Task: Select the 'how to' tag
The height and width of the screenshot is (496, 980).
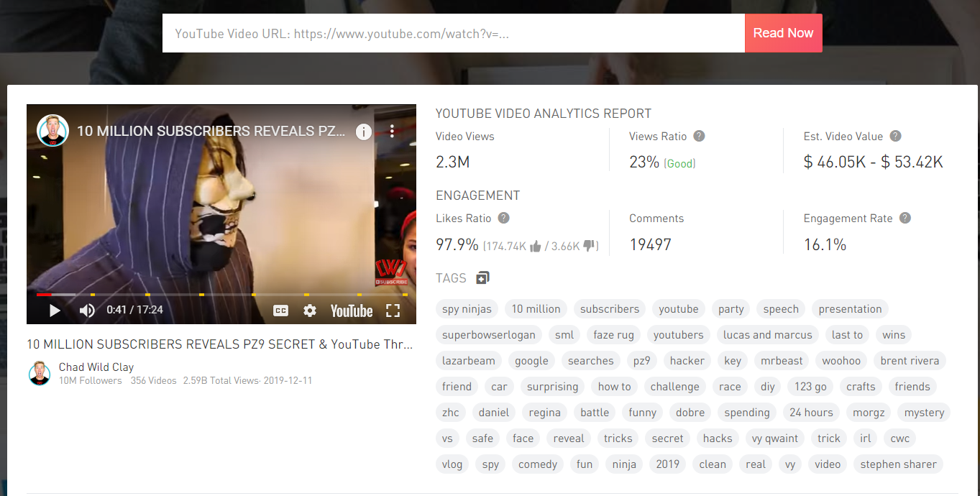Action: [x=615, y=387]
